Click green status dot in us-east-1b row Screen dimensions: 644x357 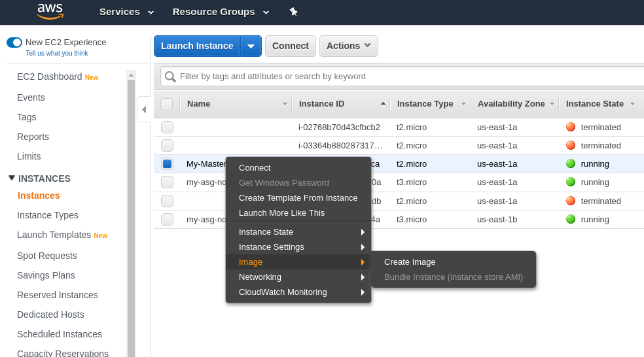pos(571,219)
